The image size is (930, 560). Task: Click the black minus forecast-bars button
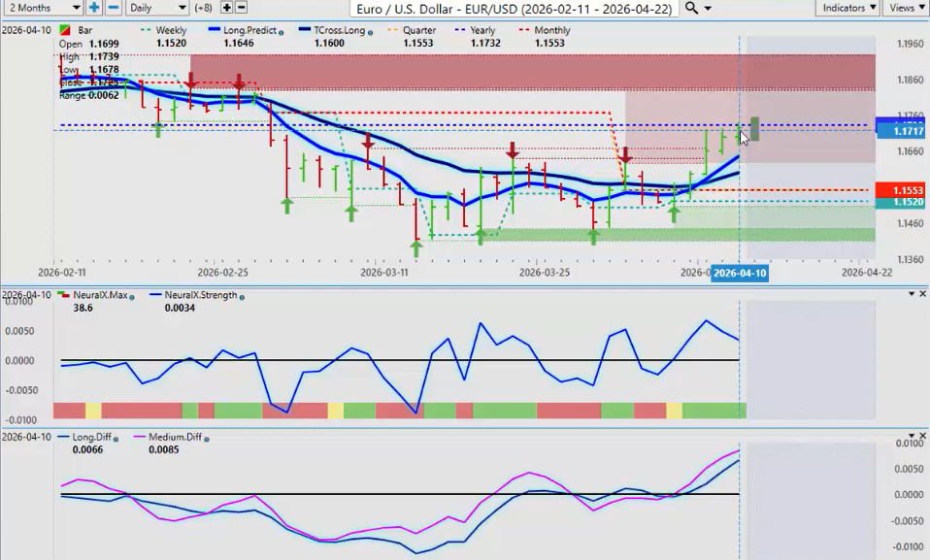241,8
